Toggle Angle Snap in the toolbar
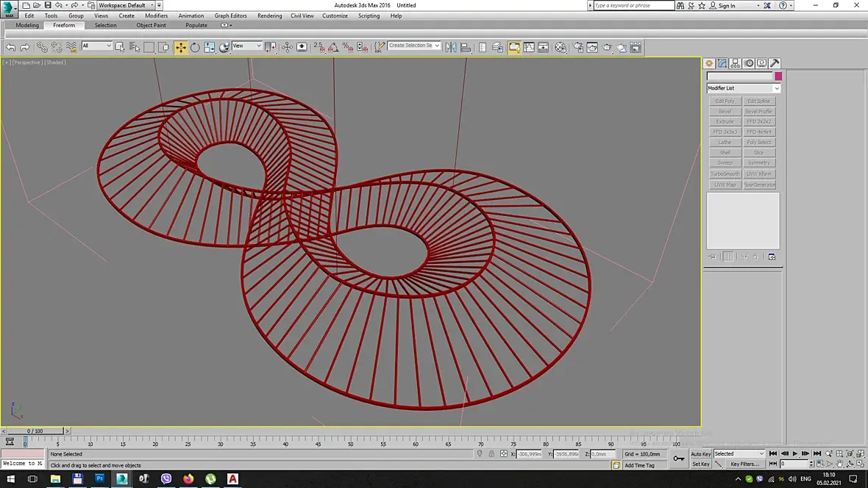Screen dimensions: 868x488 (333, 47)
